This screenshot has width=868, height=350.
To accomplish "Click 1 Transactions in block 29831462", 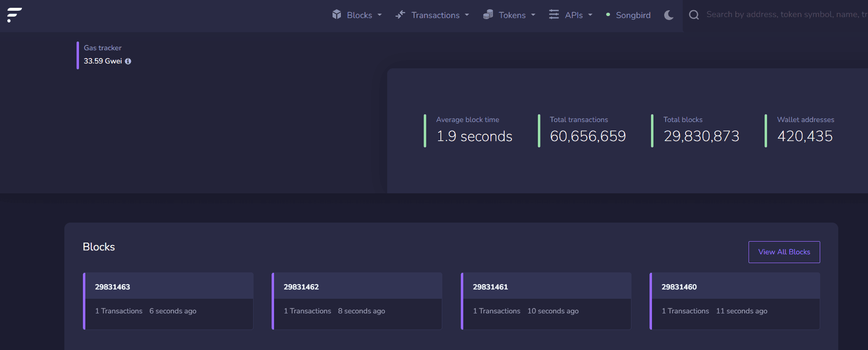I will tap(307, 311).
